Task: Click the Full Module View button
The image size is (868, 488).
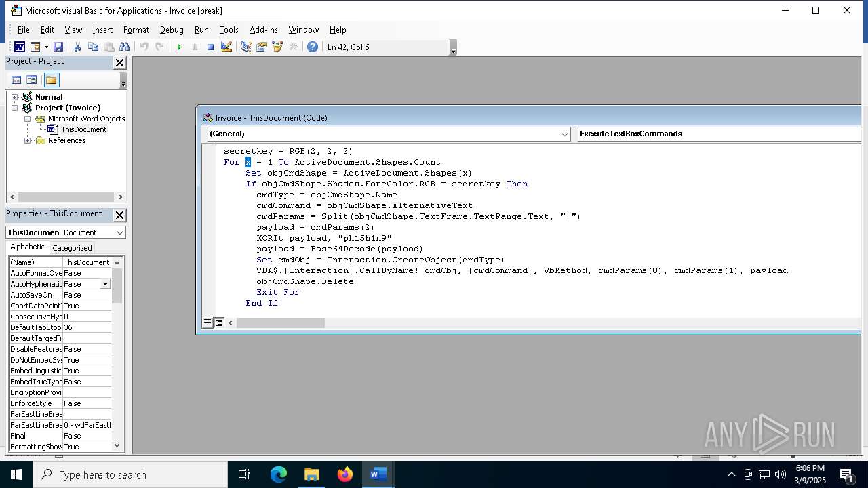Action: pos(219,323)
